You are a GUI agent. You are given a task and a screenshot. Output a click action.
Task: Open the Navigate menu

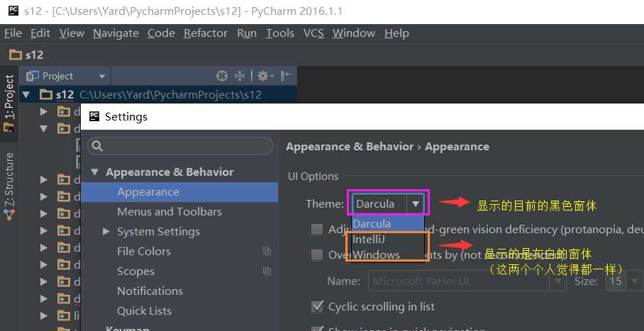pos(116,33)
